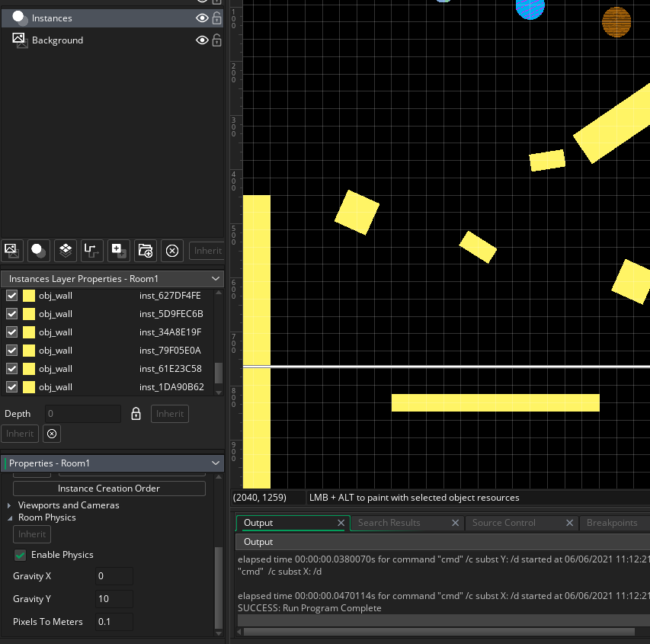Click the Output panel horizontal scrollbar
650x644 pixels.
[x=439, y=632]
